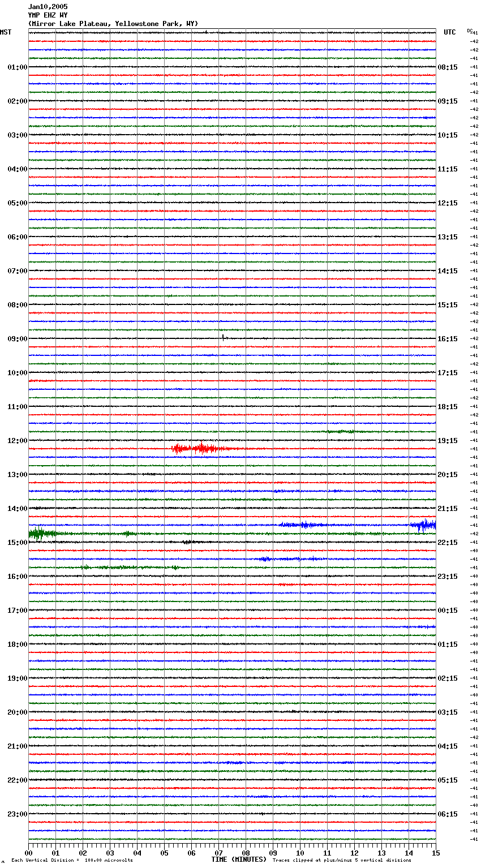481x868 pixels.
Task: Select the 17:00 MST time label
Action: (18, 611)
